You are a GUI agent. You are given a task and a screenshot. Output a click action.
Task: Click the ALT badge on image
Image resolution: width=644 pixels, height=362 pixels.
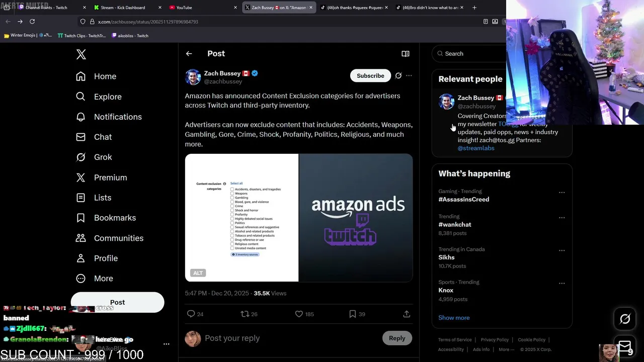(198, 273)
